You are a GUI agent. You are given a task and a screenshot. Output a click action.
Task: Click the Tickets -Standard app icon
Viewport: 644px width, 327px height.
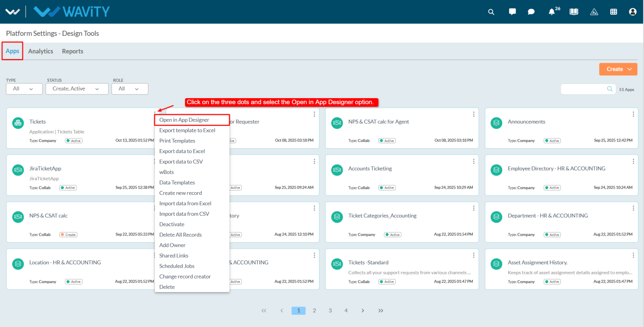click(x=337, y=264)
